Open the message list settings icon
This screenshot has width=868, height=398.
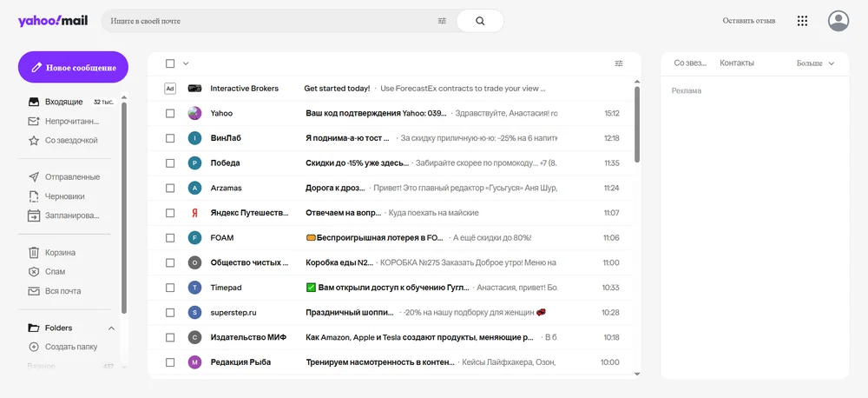coord(619,63)
